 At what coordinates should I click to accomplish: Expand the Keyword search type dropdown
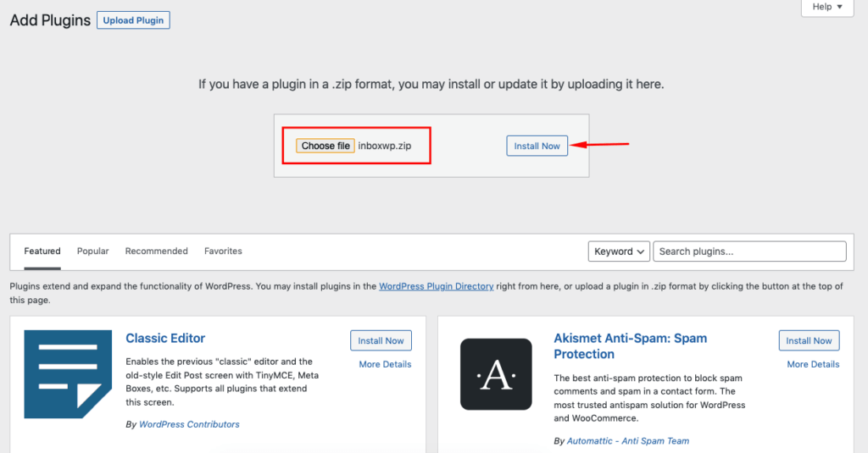[x=619, y=251]
